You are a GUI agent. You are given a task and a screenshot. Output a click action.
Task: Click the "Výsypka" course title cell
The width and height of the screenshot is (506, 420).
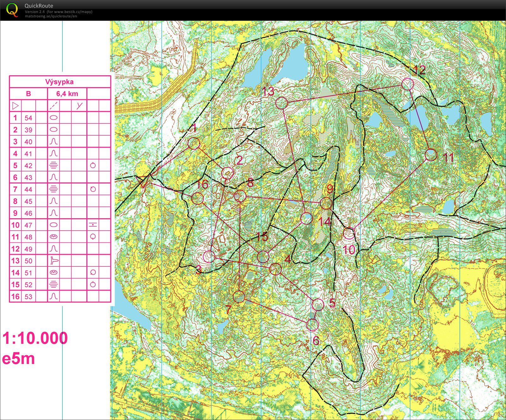tap(60, 82)
